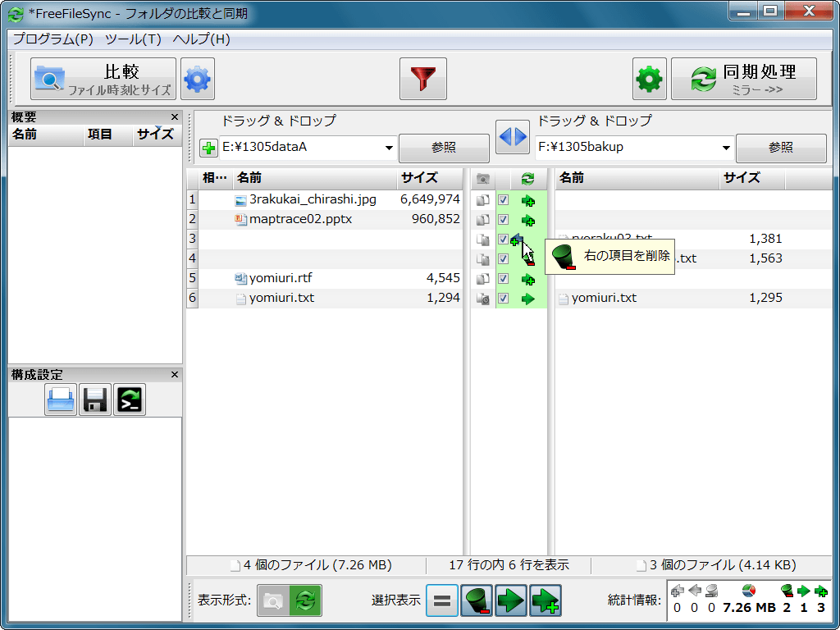
Task: Click compare category icon of yomiuri.txt row
Action: [x=483, y=299]
